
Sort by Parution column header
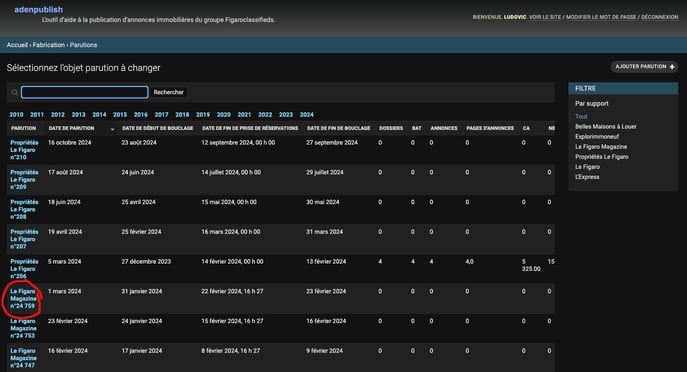[x=24, y=128]
